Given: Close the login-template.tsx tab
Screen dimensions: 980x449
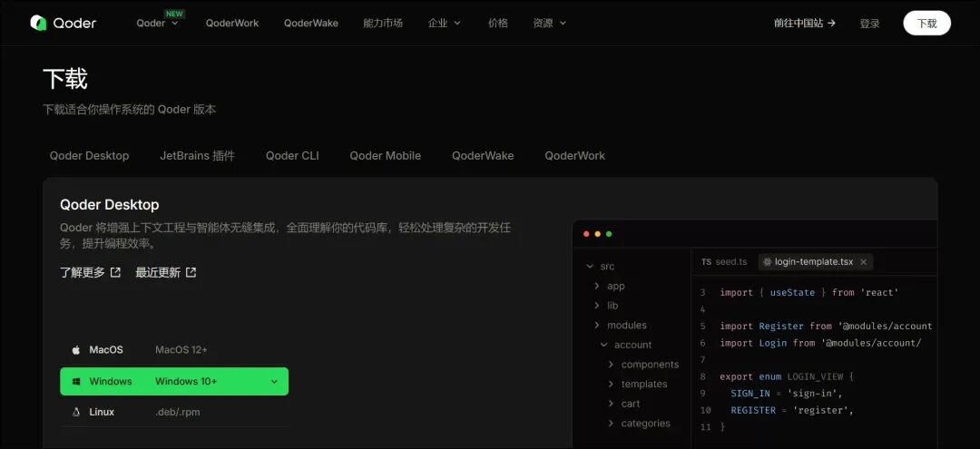Looking at the screenshot, I should [x=863, y=262].
